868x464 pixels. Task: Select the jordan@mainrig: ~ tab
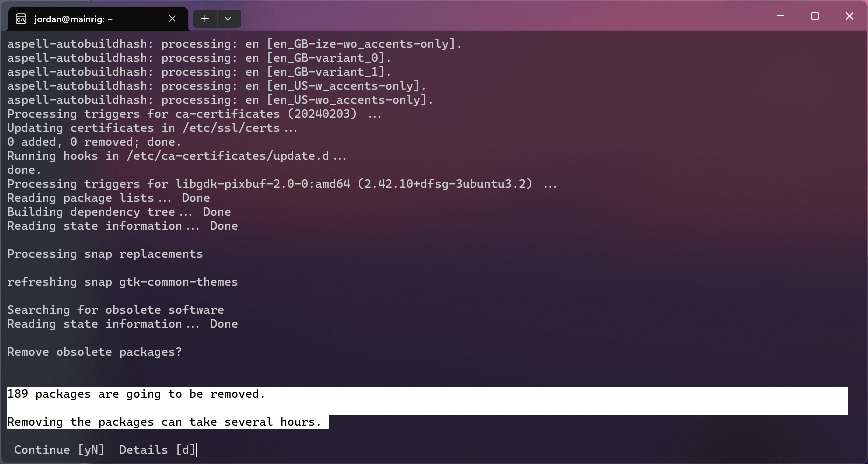pos(98,19)
